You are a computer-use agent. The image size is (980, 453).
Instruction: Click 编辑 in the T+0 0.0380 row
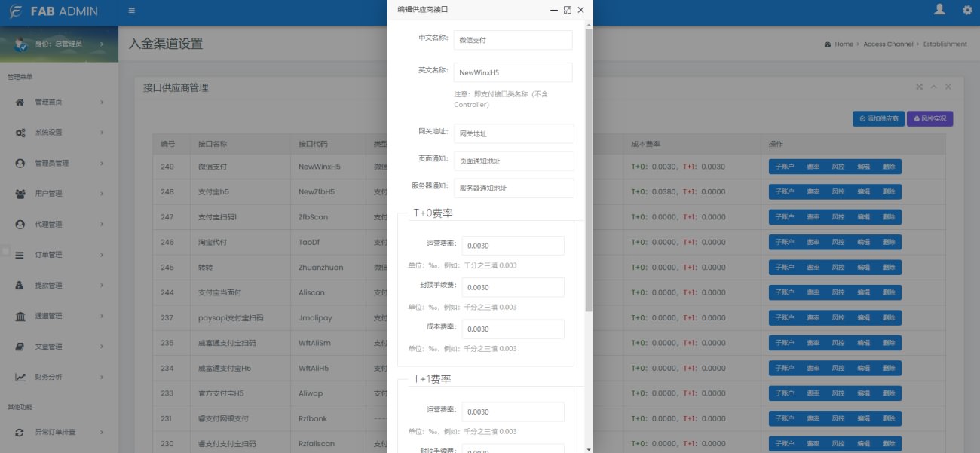(863, 191)
